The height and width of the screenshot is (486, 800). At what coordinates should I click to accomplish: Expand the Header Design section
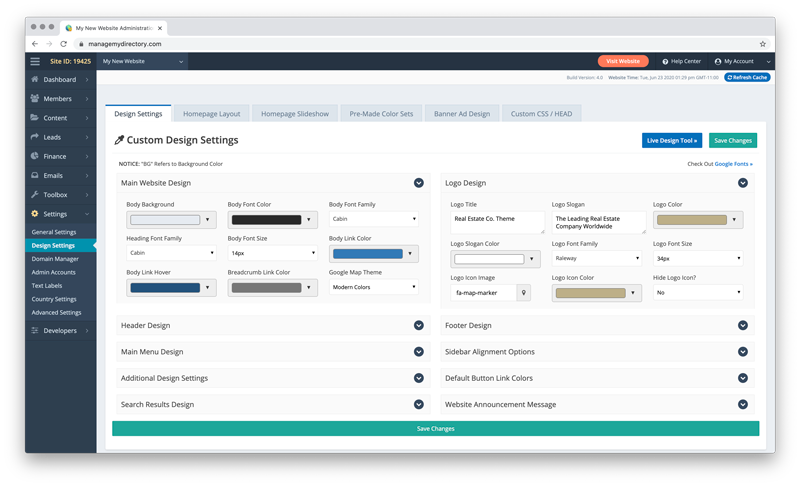[x=418, y=325]
